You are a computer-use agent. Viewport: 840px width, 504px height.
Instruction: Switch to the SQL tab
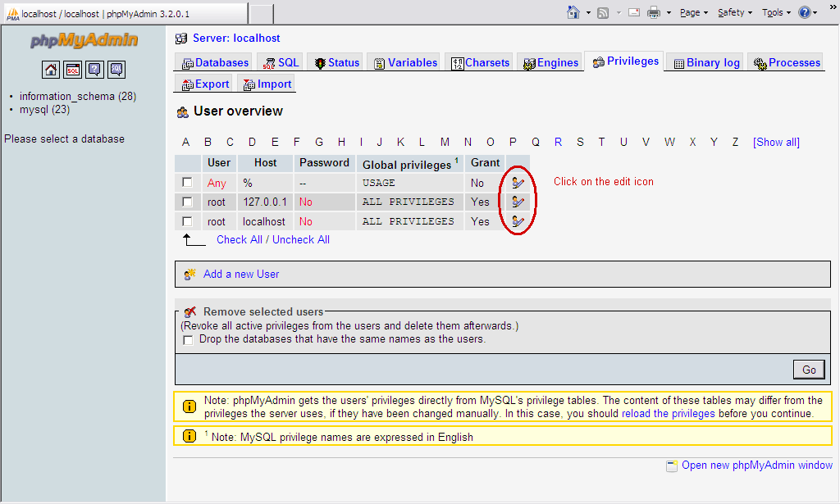tap(281, 62)
